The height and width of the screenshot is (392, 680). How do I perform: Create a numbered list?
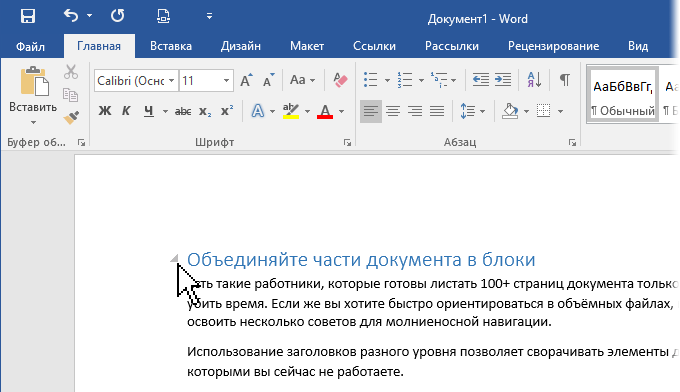(x=405, y=80)
